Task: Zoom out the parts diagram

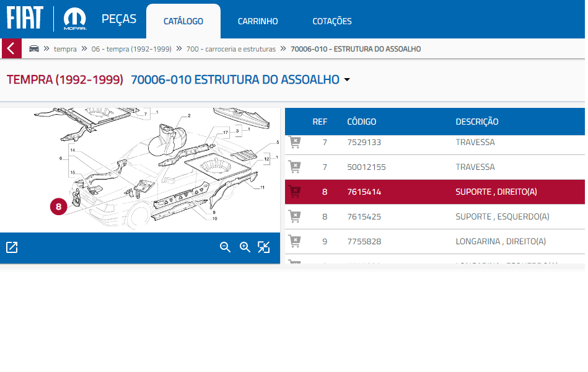Action: pos(226,247)
